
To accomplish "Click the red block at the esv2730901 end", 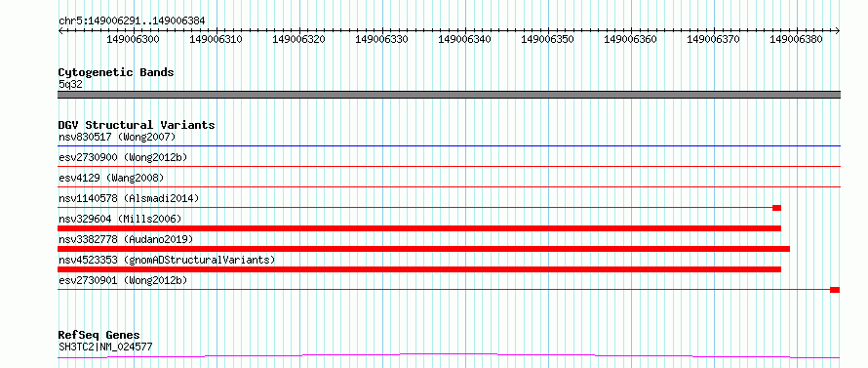I will pyautogui.click(x=835, y=290).
